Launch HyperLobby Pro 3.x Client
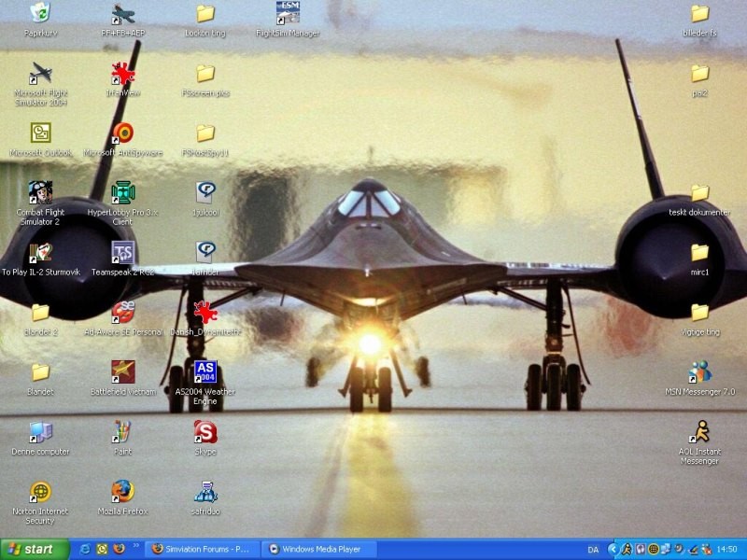The image size is (747, 560). [122, 193]
